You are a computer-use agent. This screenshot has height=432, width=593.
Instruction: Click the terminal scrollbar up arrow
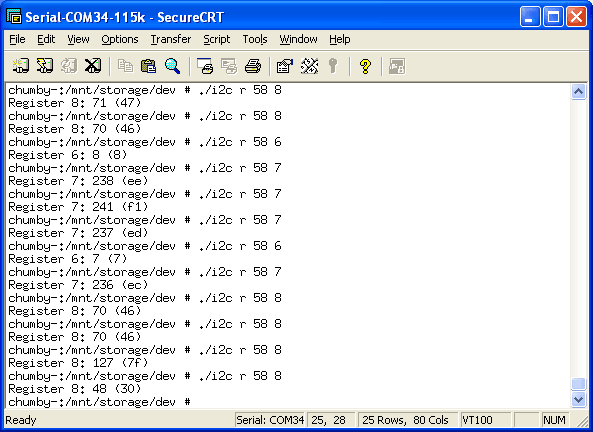coord(578,91)
